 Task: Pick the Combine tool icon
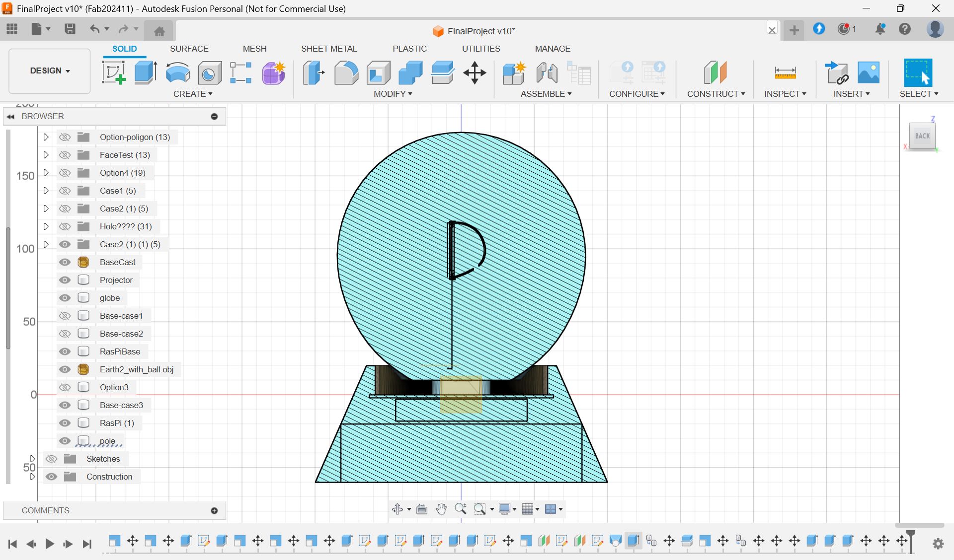pyautogui.click(x=410, y=72)
